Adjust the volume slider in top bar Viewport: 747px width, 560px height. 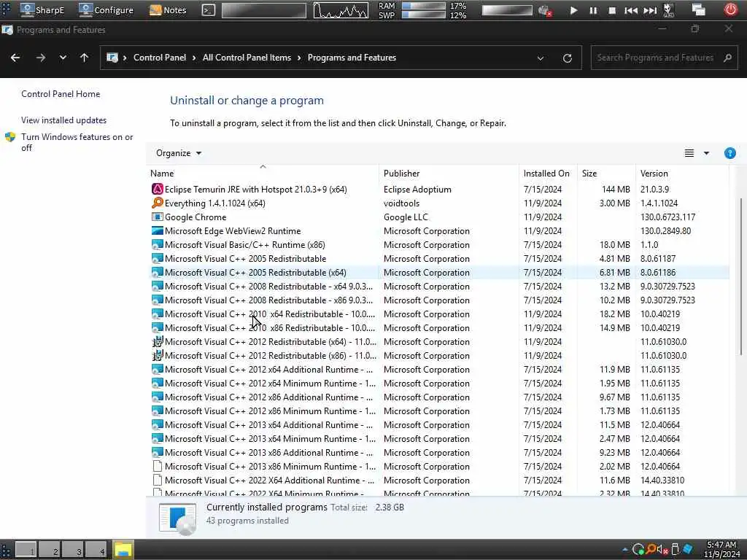point(507,10)
